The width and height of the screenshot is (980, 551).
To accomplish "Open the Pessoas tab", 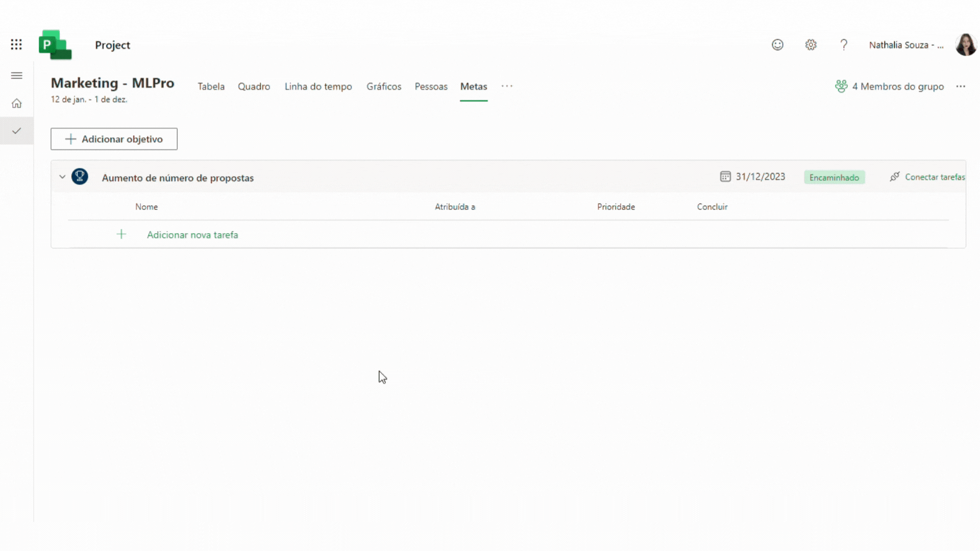I will click(431, 86).
